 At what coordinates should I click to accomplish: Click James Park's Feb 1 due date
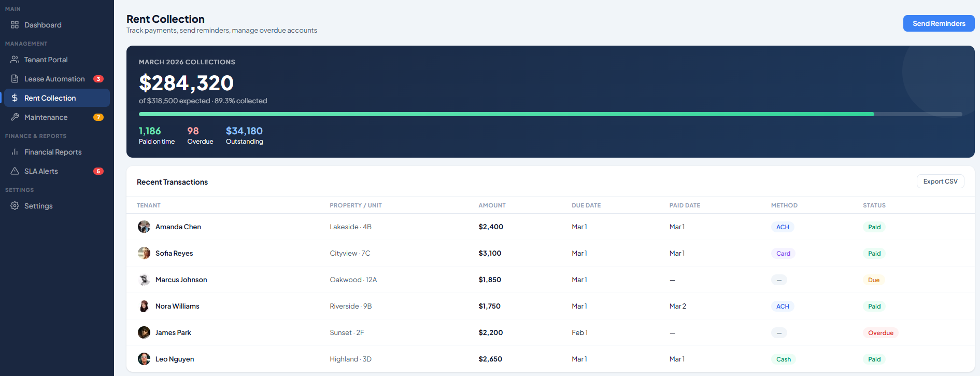pos(579,332)
